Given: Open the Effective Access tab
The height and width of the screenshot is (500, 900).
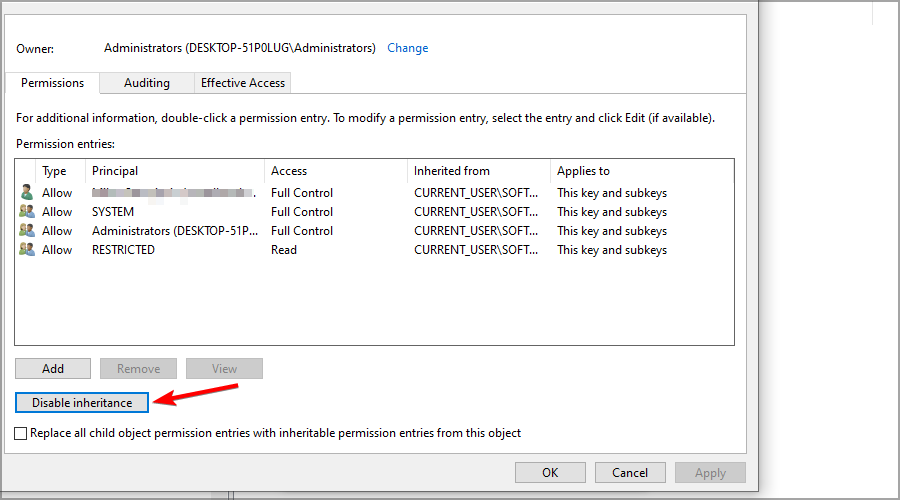Looking at the screenshot, I should [x=243, y=83].
